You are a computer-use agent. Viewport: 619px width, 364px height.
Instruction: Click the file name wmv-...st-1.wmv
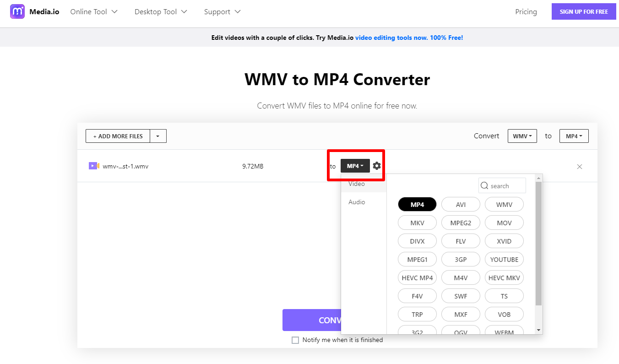click(125, 166)
